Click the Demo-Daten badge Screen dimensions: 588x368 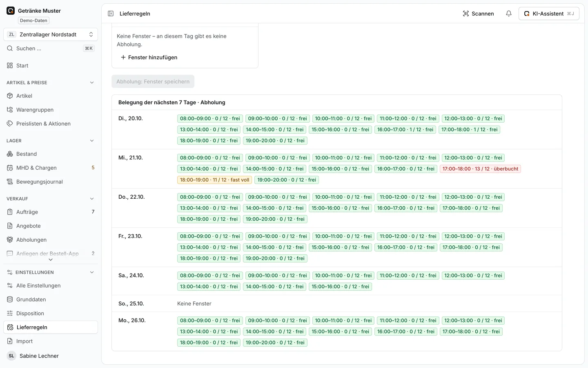(33, 20)
